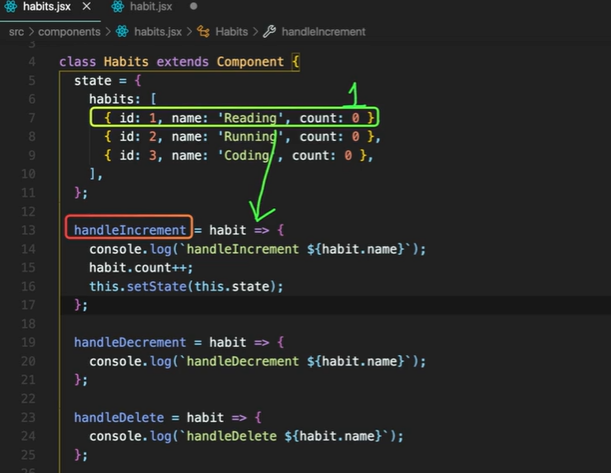Click 'log' on line 20
The height and width of the screenshot is (473, 611).
tap(161, 361)
